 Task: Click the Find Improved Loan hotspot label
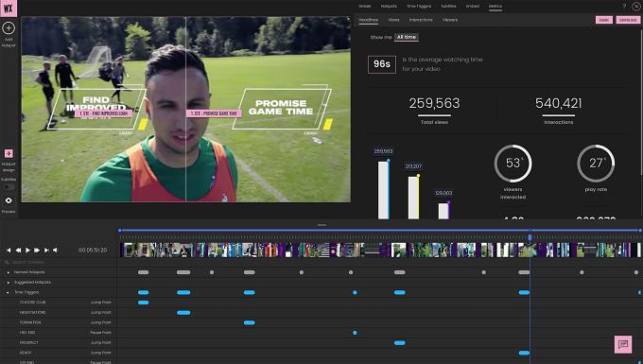point(103,113)
